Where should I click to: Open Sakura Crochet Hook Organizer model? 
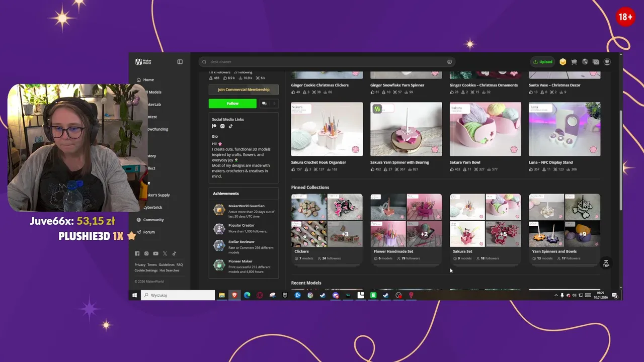click(327, 129)
